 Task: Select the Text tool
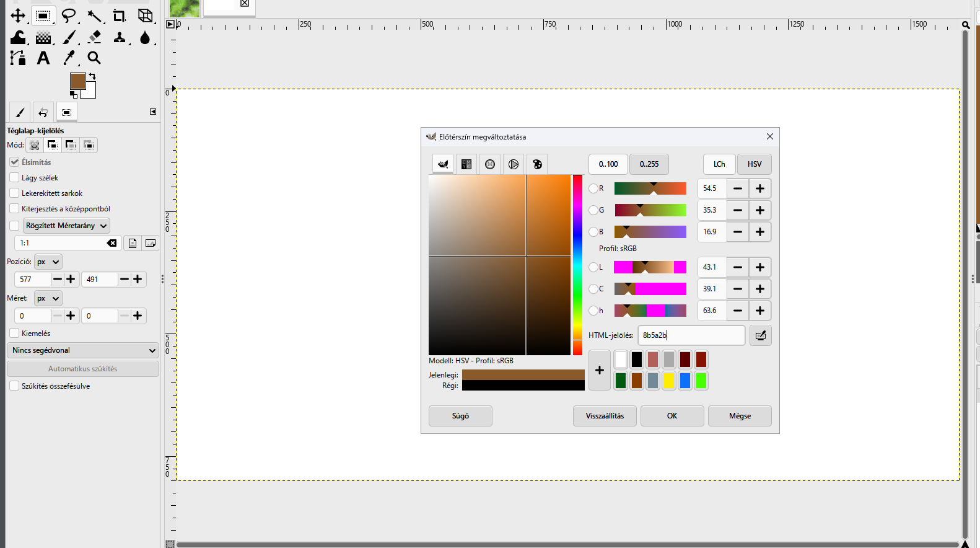(x=43, y=58)
